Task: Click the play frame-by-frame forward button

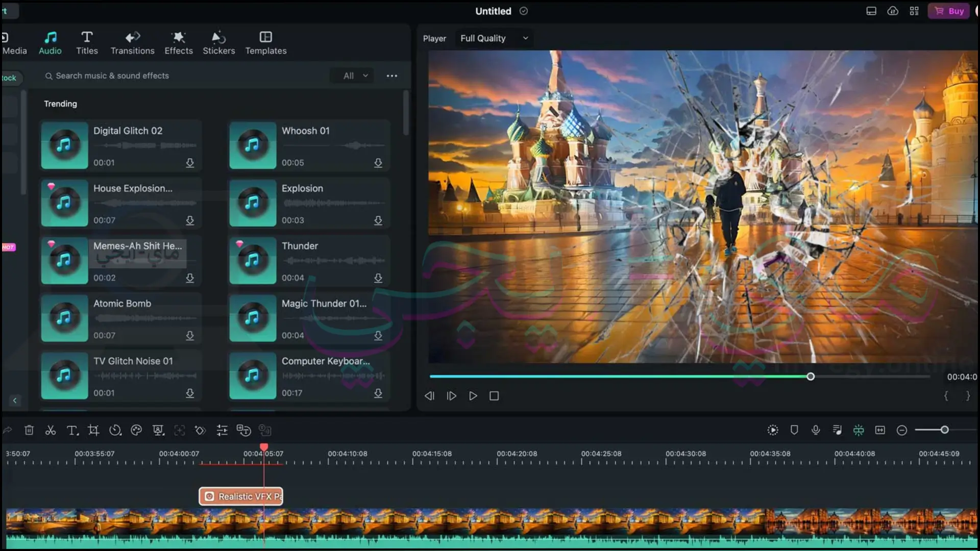Action: coord(452,396)
